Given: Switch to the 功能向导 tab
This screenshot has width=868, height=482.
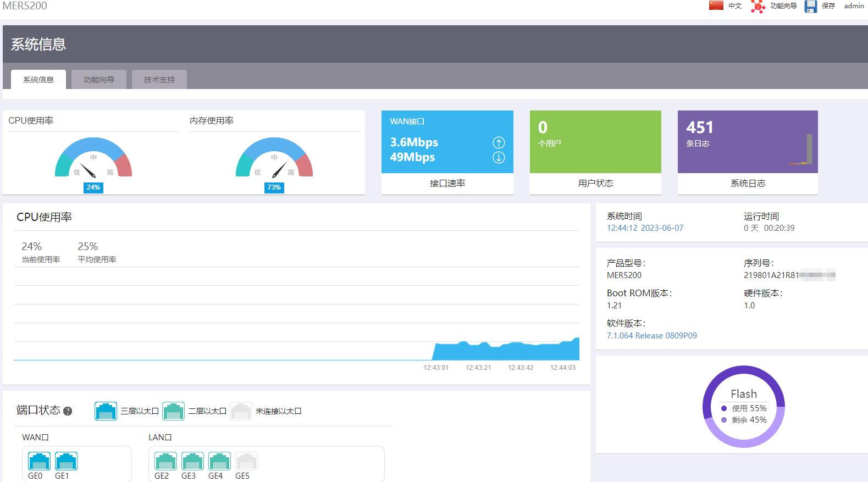Looking at the screenshot, I should coord(99,80).
